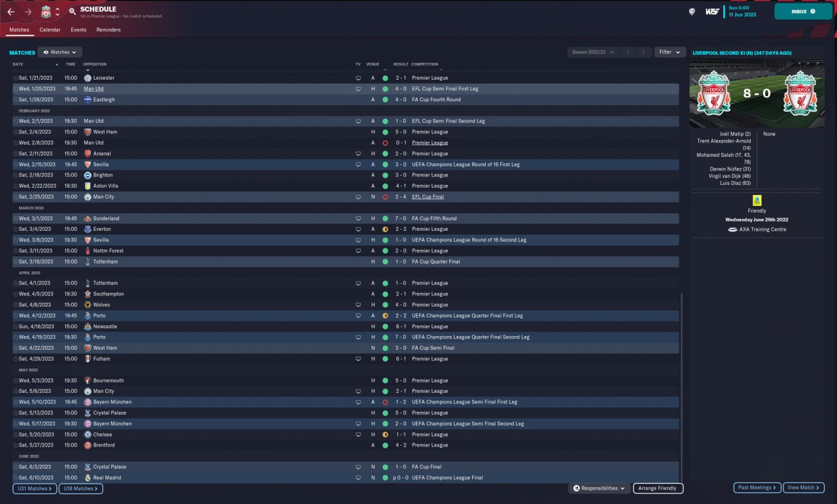
Task: Go to the next season with the right chevron
Action: 644,52
